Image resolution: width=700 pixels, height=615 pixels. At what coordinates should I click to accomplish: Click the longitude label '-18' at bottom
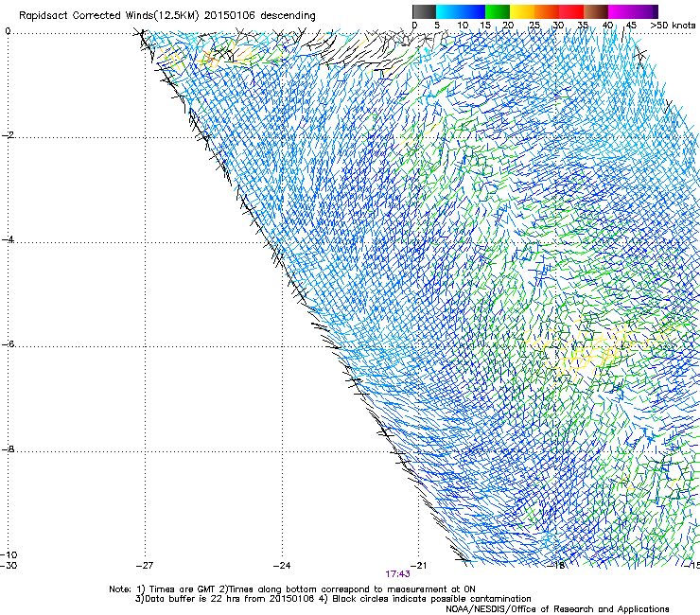tap(556, 565)
